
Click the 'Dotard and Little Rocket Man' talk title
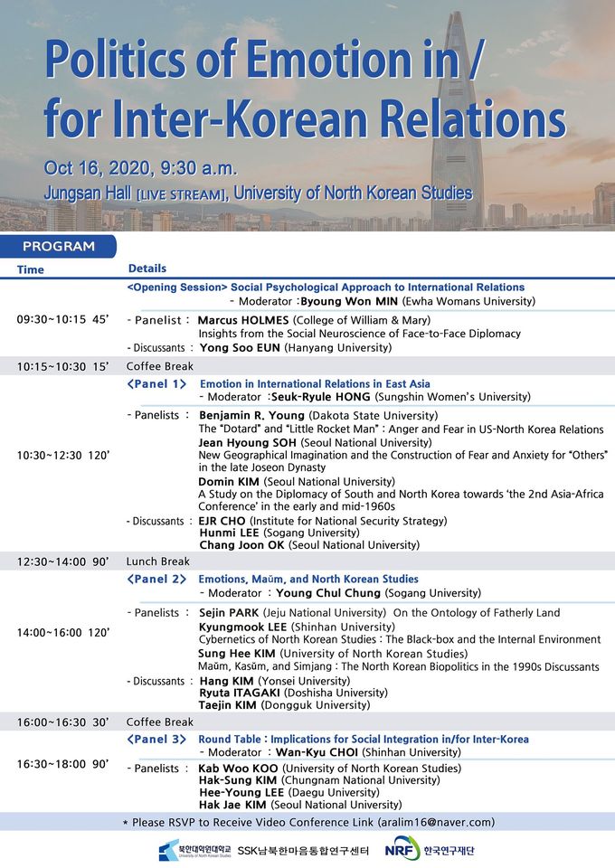click(x=402, y=429)
